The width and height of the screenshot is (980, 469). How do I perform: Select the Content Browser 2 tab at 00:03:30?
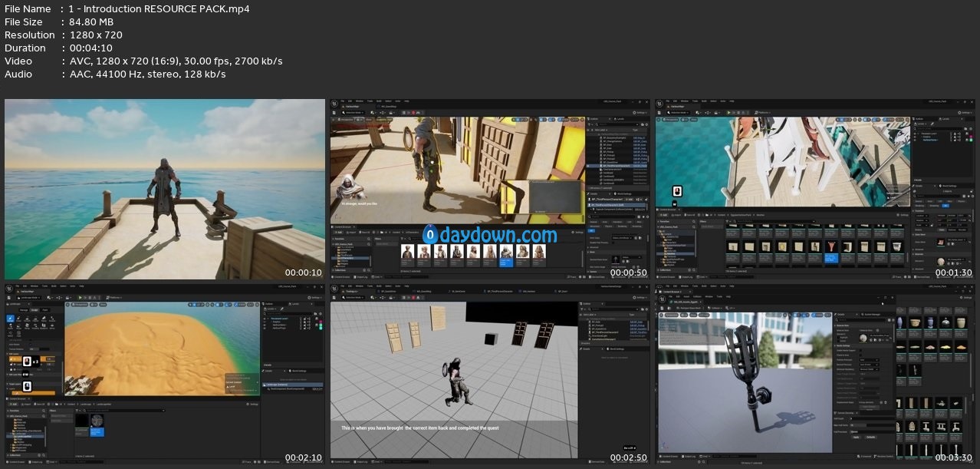coord(679,292)
